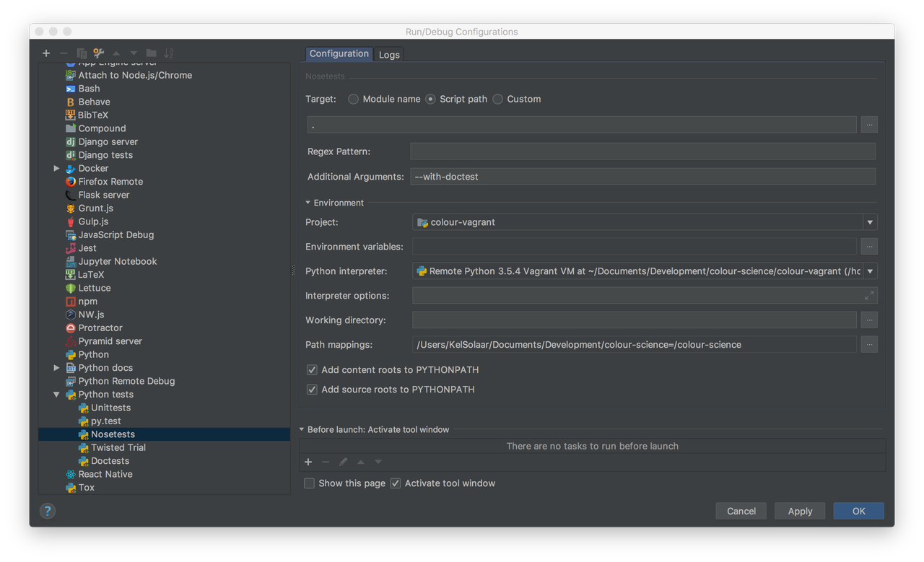The width and height of the screenshot is (924, 562).
Task: Select the Grunt.js icon
Action: (x=70, y=208)
